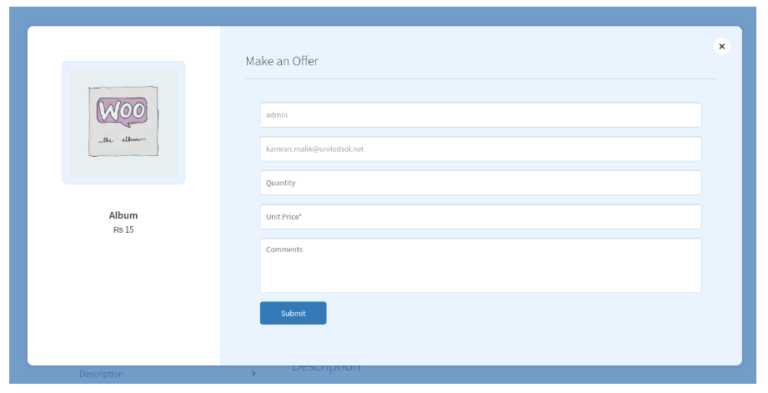Click the Rs 15 price text
Image resolution: width=768 pixels, height=393 pixels.
tap(123, 230)
